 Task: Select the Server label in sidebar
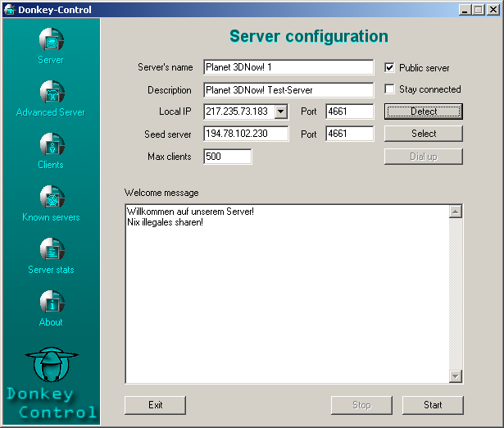tap(51, 60)
